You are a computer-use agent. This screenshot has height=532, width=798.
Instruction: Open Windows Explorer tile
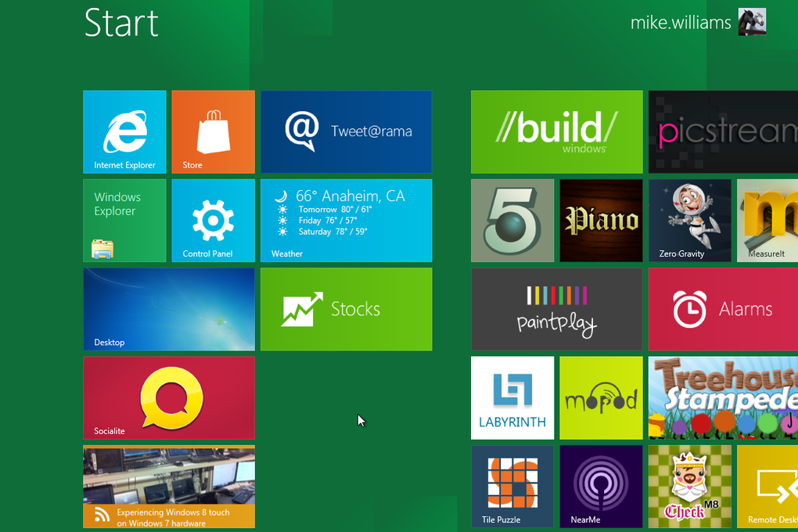point(124,221)
